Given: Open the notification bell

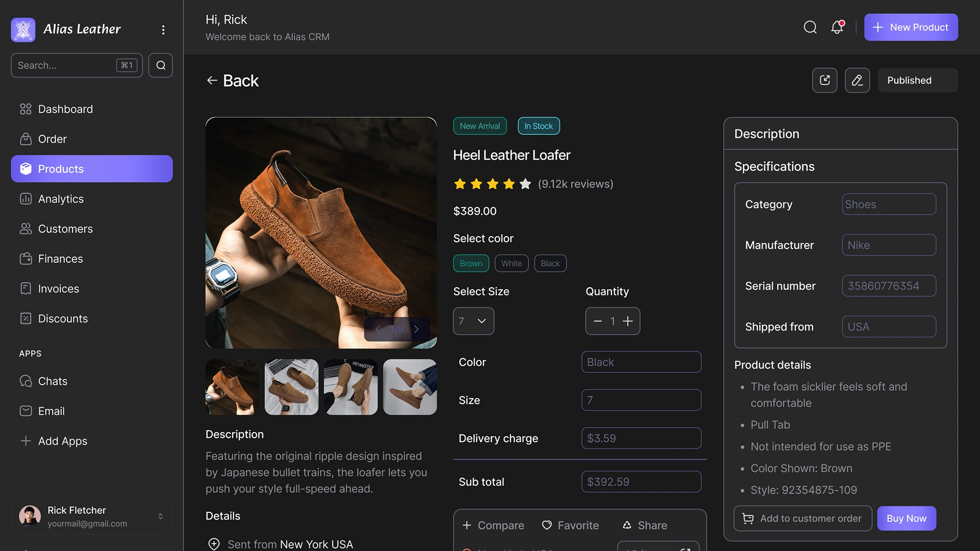Looking at the screenshot, I should point(837,27).
